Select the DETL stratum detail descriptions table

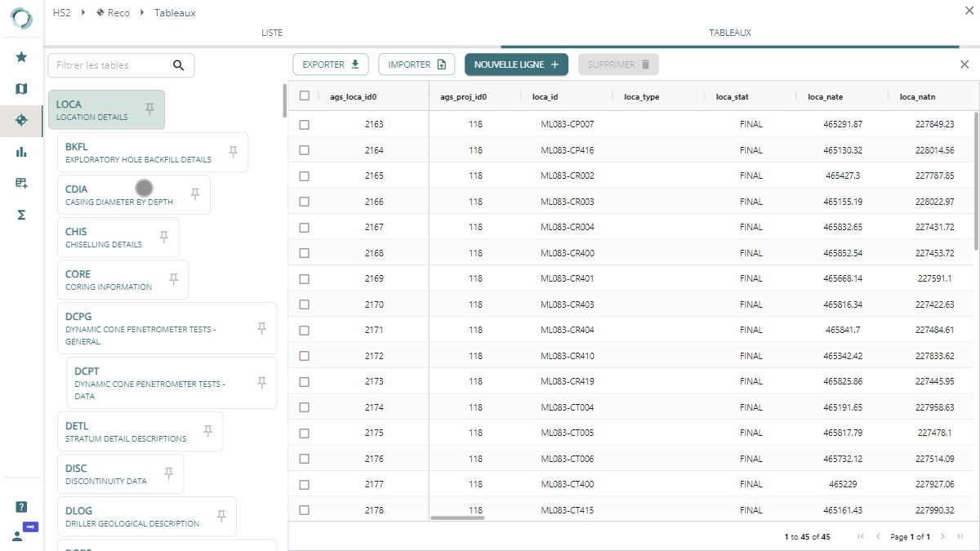point(125,432)
